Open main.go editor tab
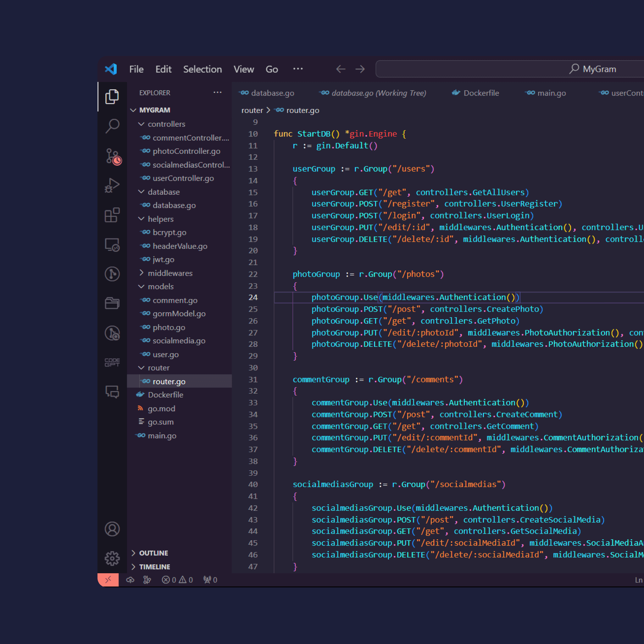 tap(551, 93)
